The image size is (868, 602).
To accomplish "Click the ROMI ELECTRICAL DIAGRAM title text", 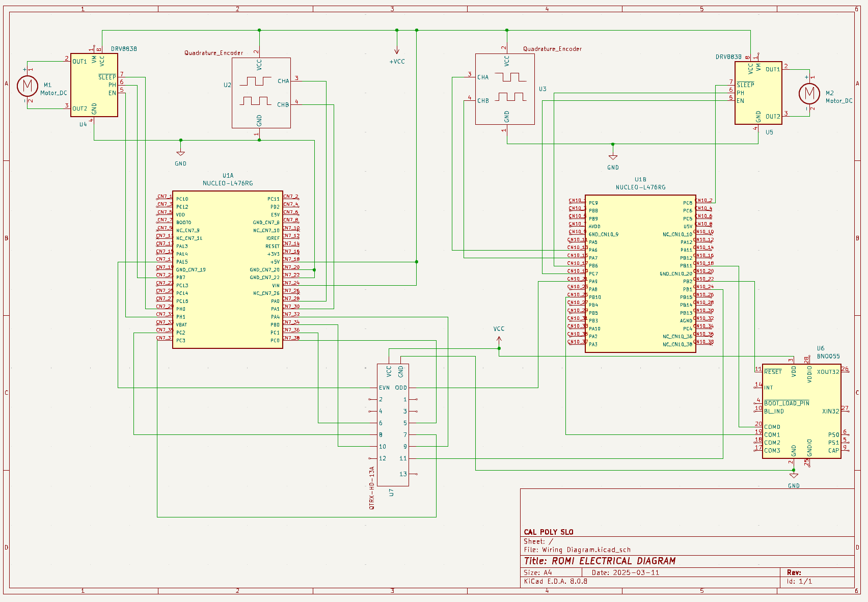I will click(600, 561).
